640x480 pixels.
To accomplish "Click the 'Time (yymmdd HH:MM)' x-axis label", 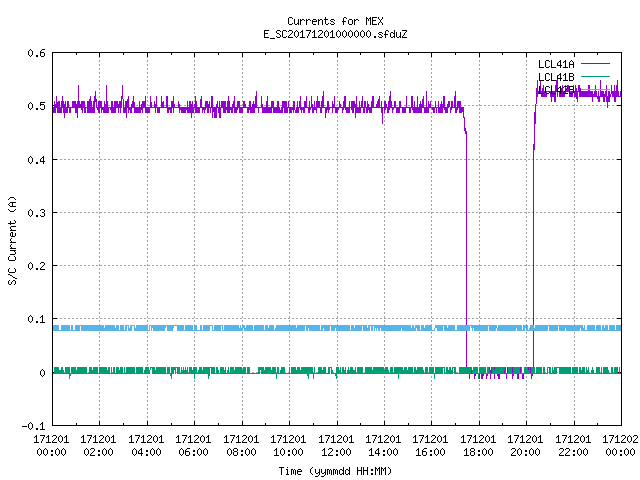I will coord(335,471).
